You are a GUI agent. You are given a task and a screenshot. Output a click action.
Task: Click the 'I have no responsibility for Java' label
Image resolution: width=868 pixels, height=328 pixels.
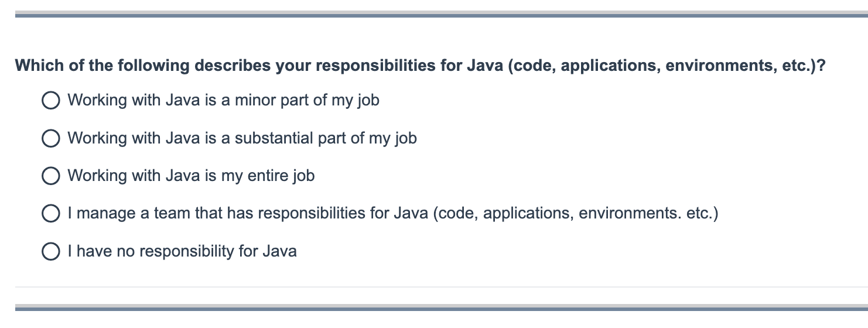point(182,252)
